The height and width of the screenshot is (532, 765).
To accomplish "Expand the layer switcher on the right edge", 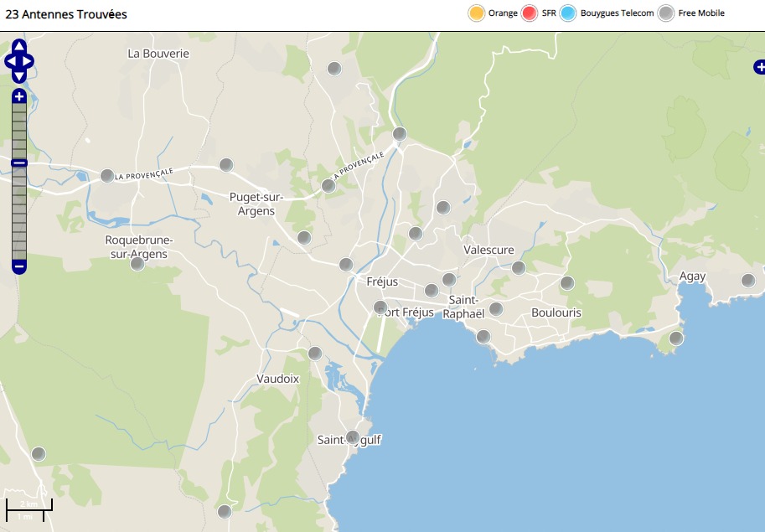I will pyautogui.click(x=758, y=66).
